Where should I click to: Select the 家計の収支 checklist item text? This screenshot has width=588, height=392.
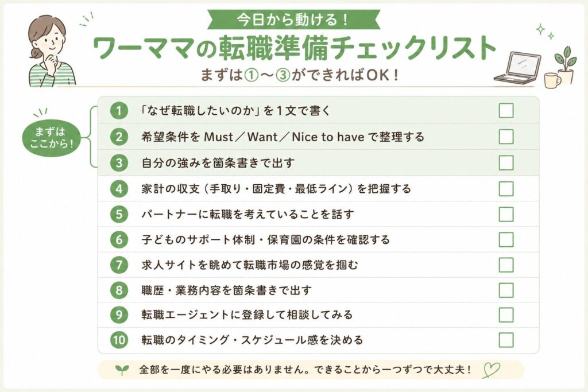click(276, 188)
